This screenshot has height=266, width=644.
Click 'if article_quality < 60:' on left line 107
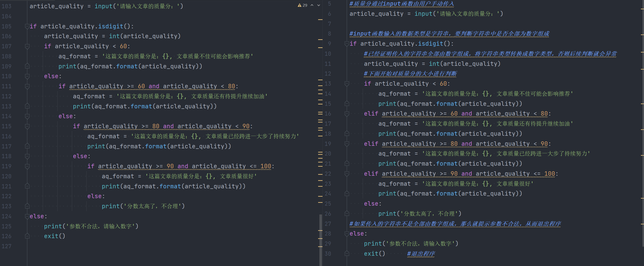[87, 46]
